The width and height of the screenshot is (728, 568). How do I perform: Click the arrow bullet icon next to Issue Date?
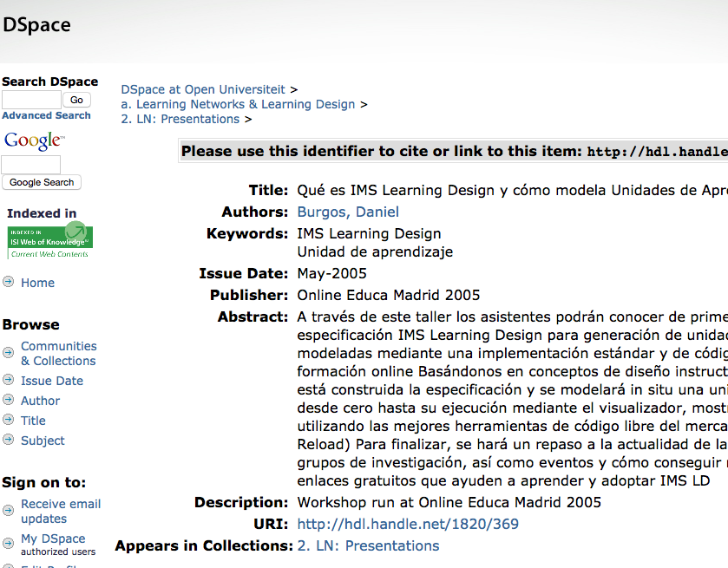click(x=8, y=380)
